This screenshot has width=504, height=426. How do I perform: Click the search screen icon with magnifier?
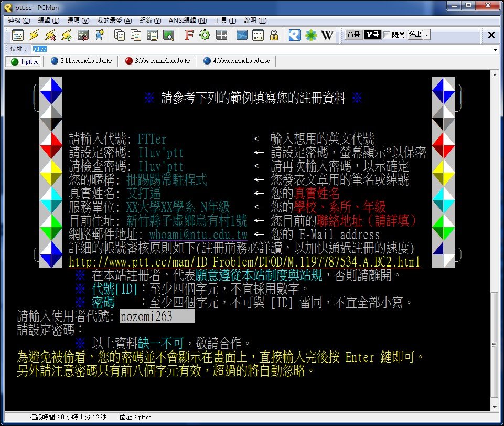tap(168, 35)
